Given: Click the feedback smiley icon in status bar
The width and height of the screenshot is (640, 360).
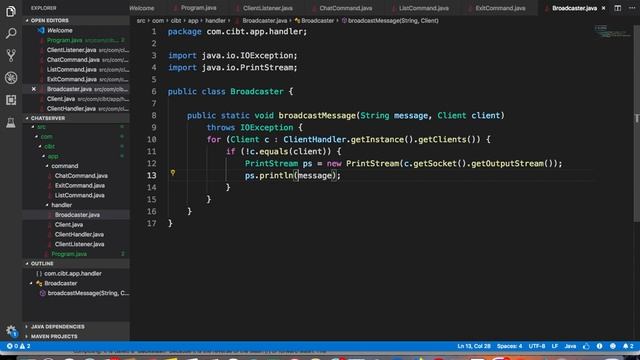Looking at the screenshot, I should (x=613, y=346).
